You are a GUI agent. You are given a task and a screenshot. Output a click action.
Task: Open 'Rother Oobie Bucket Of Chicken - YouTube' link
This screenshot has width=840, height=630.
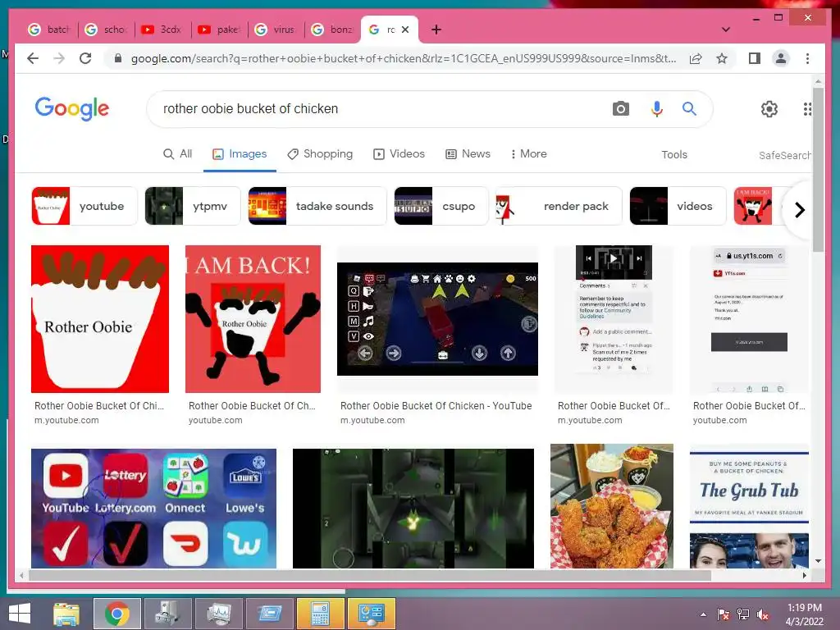pos(436,406)
